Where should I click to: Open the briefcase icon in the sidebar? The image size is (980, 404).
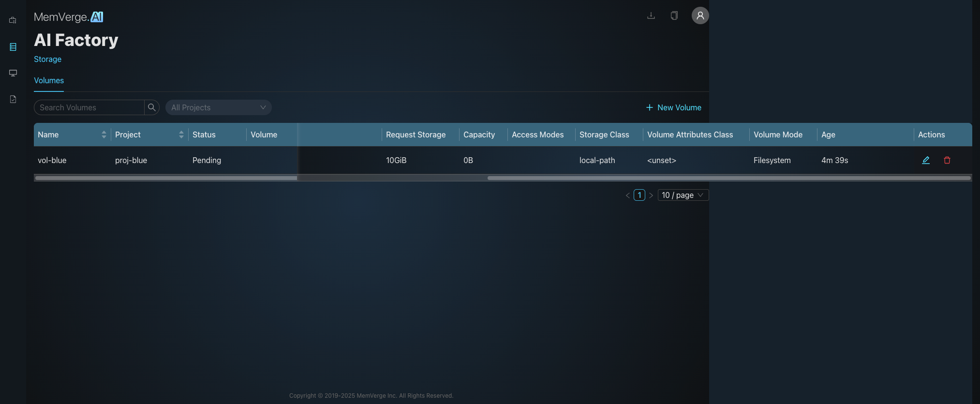pos(13,20)
